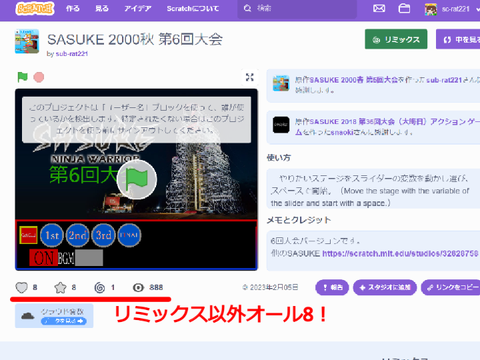Focus the search field in navbar

click(297, 9)
